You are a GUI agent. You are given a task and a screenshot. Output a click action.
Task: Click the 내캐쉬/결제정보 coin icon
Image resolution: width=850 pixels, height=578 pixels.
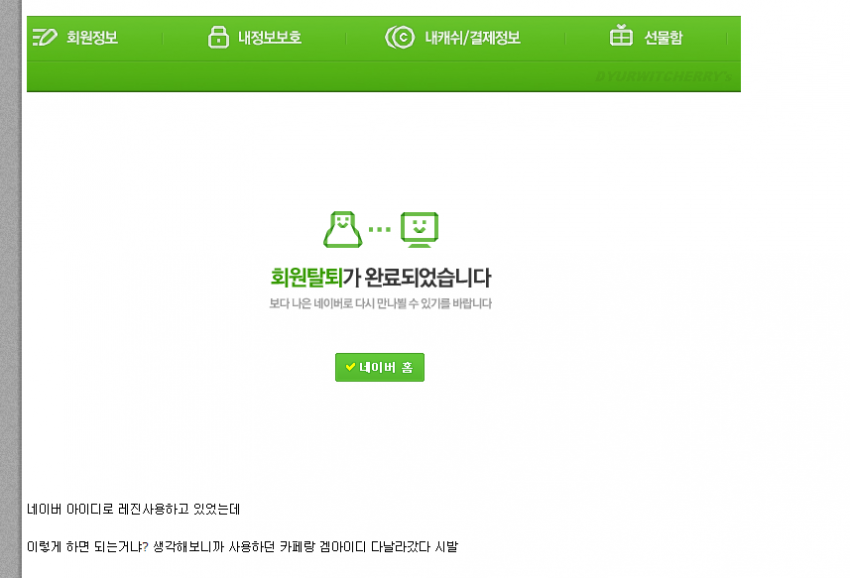(x=400, y=37)
